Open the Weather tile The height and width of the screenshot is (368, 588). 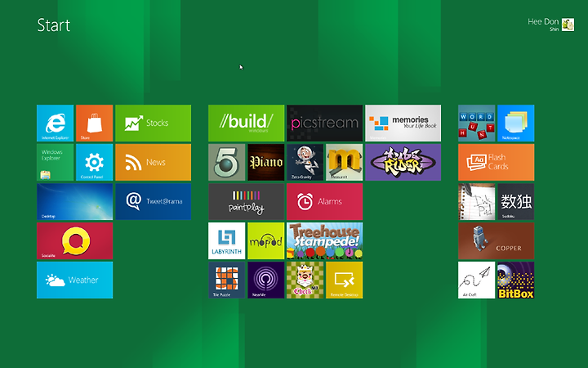[74, 280]
